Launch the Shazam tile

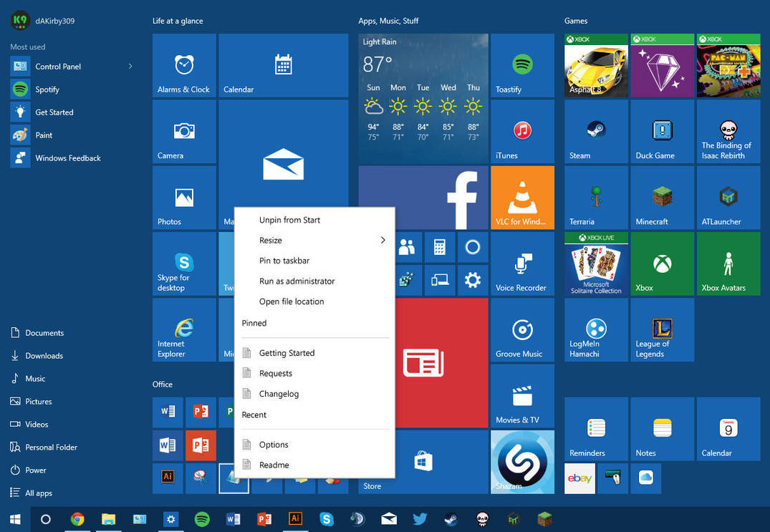[522, 462]
